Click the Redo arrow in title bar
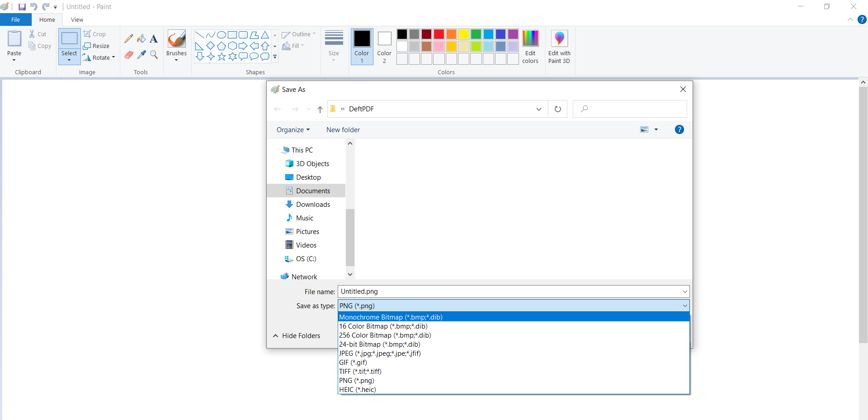868x420 pixels. coord(46,7)
